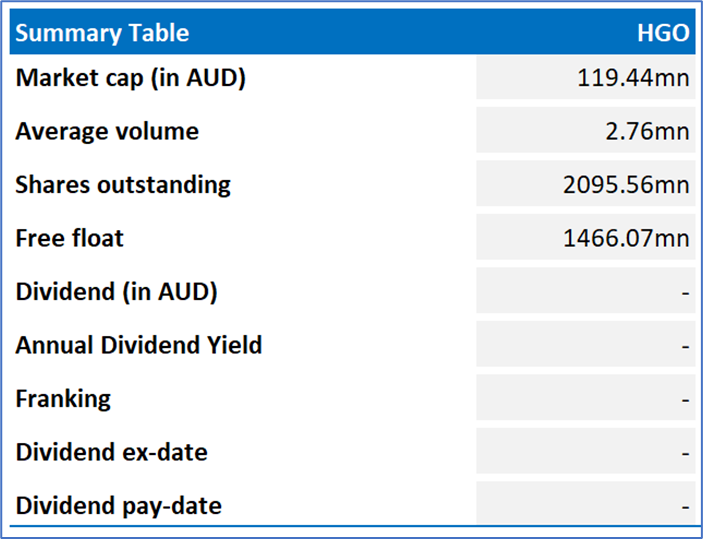This screenshot has width=703, height=539.
Task: Click the Average volume label
Action: click(107, 131)
